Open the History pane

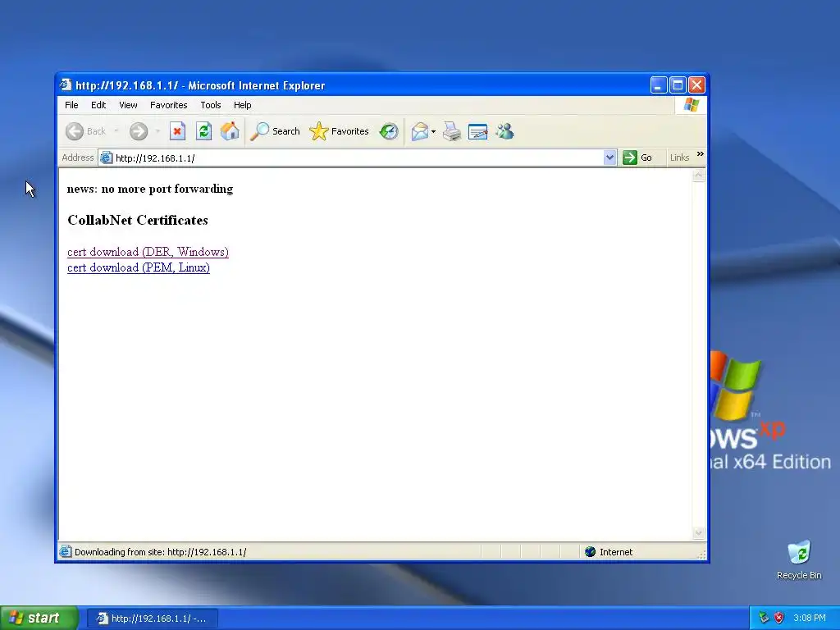tap(389, 131)
